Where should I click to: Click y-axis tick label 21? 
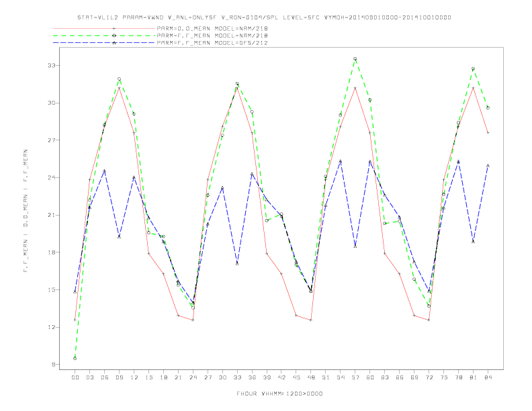coord(51,215)
